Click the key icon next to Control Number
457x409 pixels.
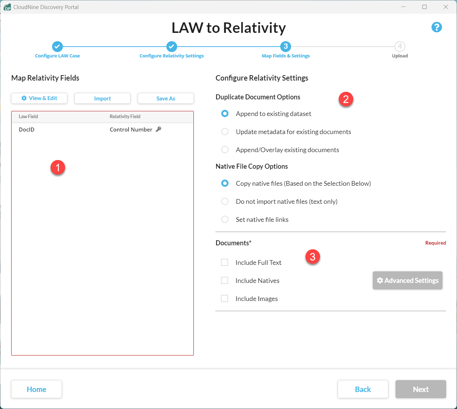(159, 129)
